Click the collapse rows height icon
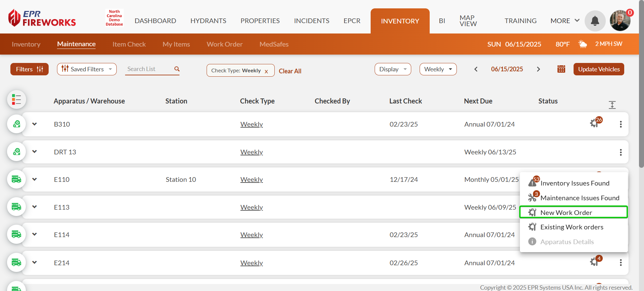This screenshot has height=291, width=644. pos(612,105)
